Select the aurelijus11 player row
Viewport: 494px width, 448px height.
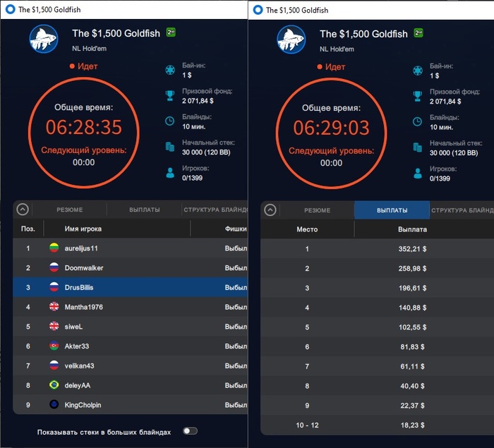pyautogui.click(x=131, y=248)
